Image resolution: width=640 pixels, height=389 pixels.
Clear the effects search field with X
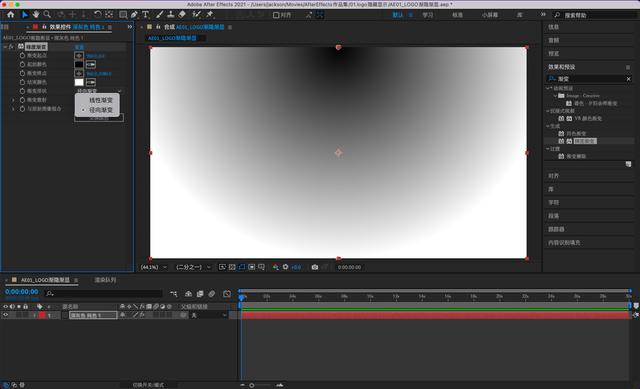[629, 79]
